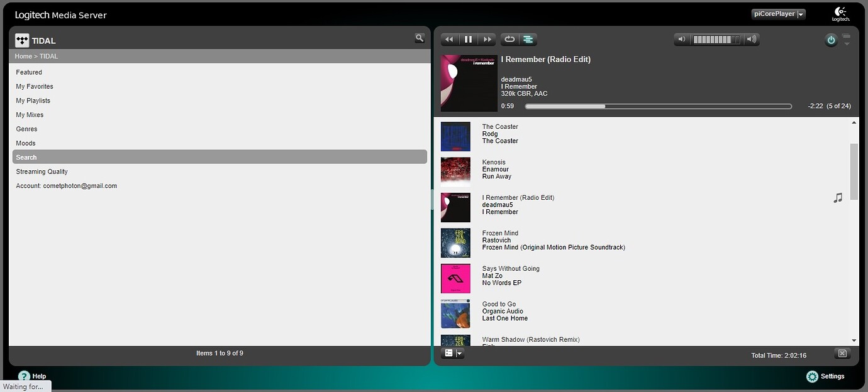Select the highlighted Search menu entry
Image resolution: width=868 pixels, height=392 pixels.
(220, 157)
